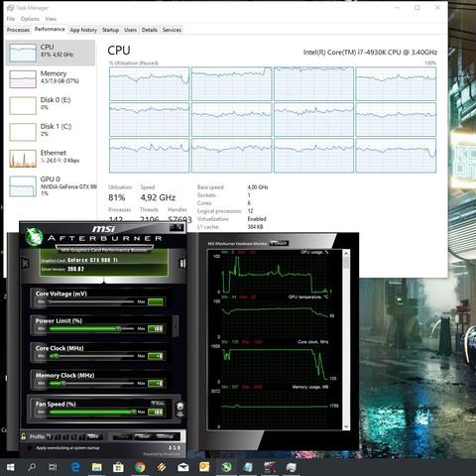Click the Power Limit slider
476x476 pixels.
pos(91,328)
